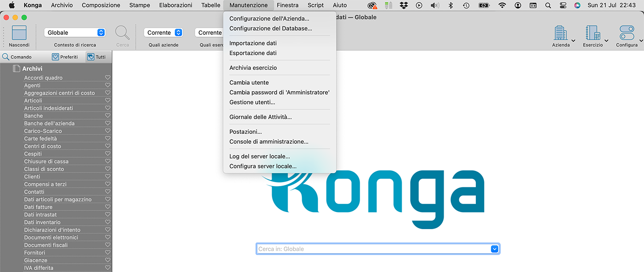Open the Globale search context dropdown

coord(75,33)
